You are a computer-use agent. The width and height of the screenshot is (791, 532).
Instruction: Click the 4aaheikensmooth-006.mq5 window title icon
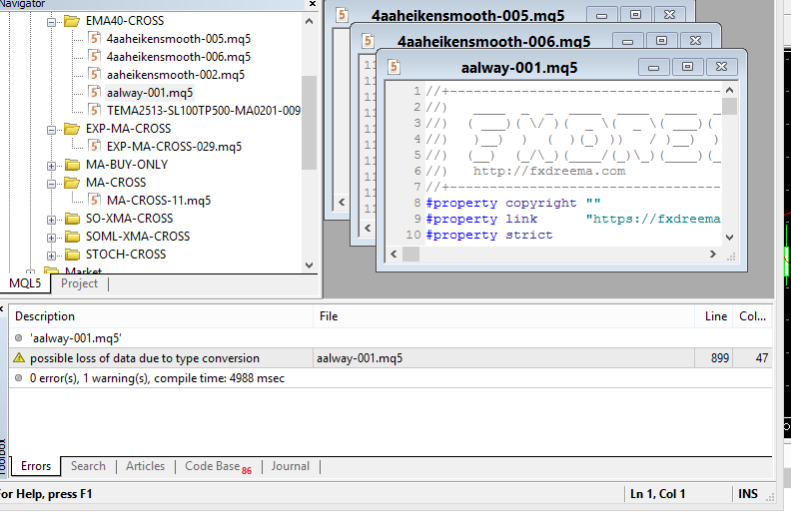pyautogui.click(x=368, y=40)
